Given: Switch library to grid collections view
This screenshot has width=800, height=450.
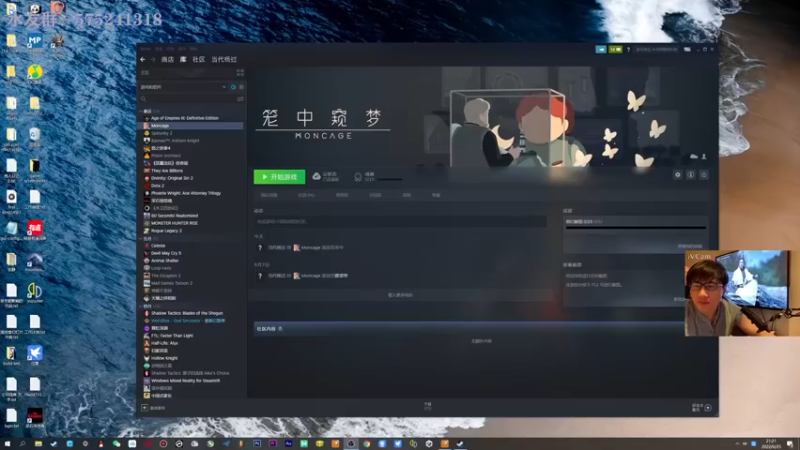Looking at the screenshot, I should [240, 73].
